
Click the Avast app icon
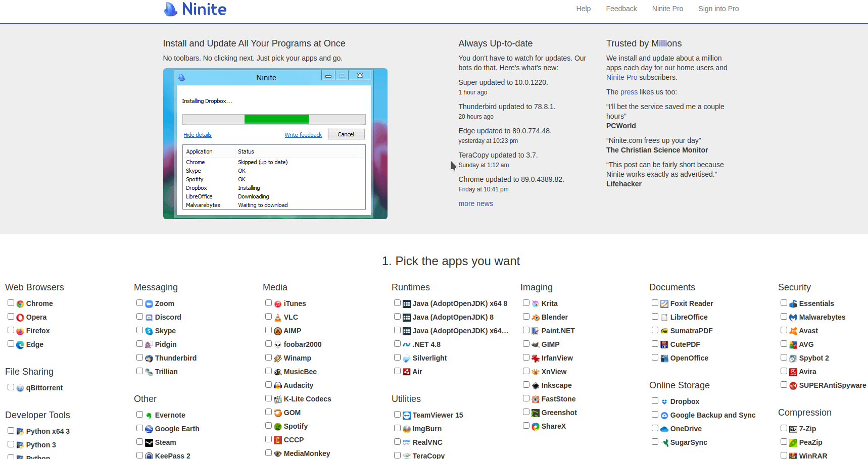(793, 331)
